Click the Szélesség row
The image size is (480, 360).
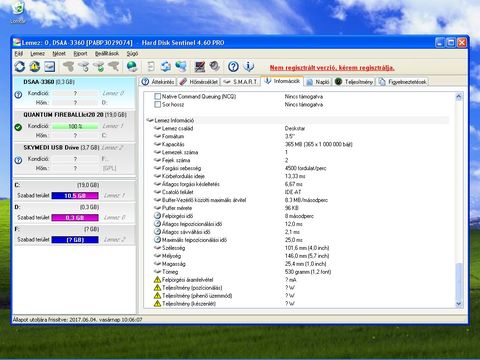[x=298, y=248]
